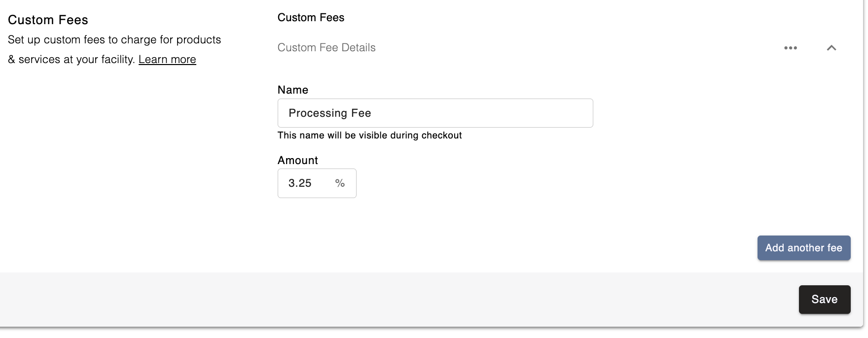This screenshot has width=868, height=338.
Task: Click the checkout visibility helper text
Action: [369, 135]
